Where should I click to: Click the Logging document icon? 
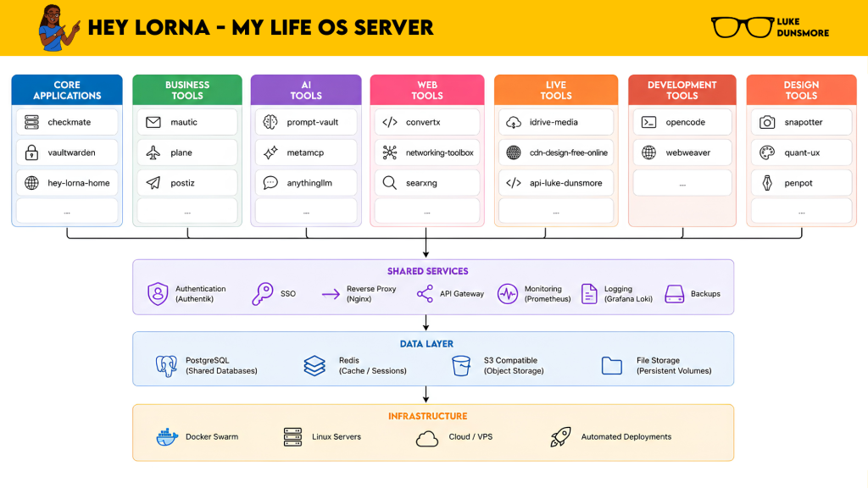[x=590, y=294]
